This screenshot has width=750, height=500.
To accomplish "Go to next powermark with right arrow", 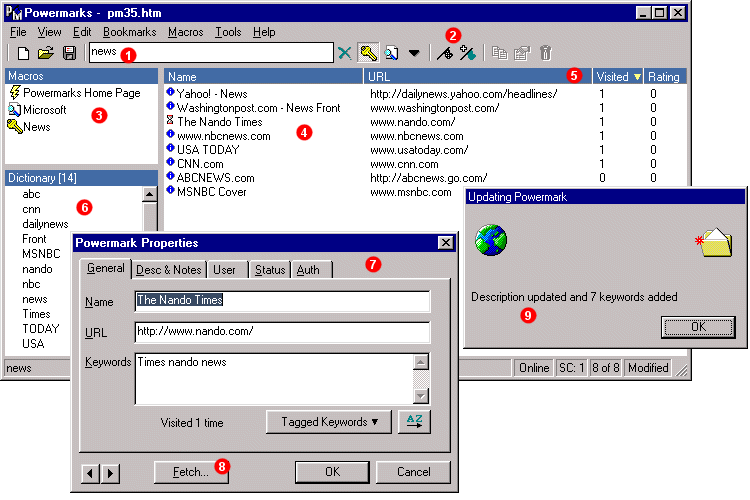I will [110, 474].
